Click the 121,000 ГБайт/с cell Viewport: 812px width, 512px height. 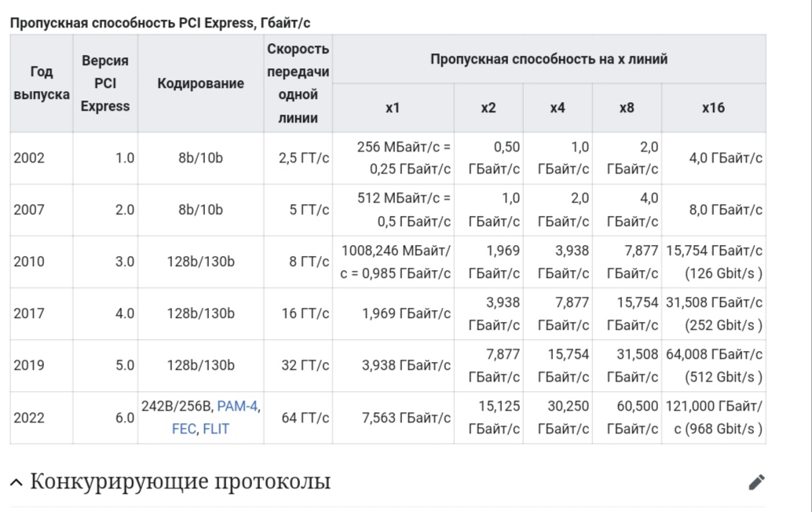click(x=714, y=418)
